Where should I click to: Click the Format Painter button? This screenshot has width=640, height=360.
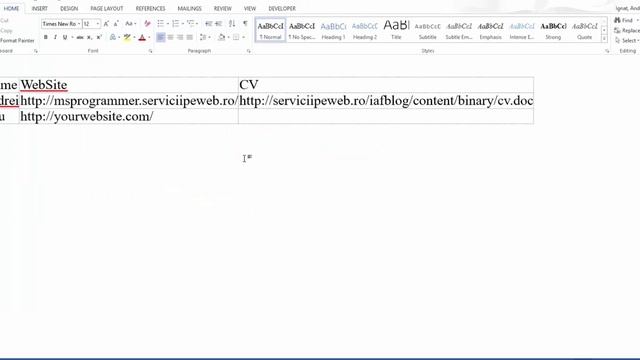(17, 40)
